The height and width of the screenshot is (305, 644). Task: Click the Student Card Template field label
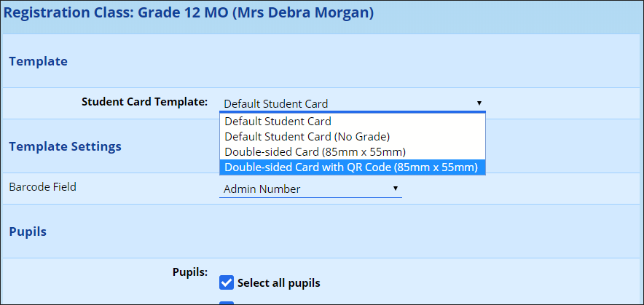coord(144,102)
